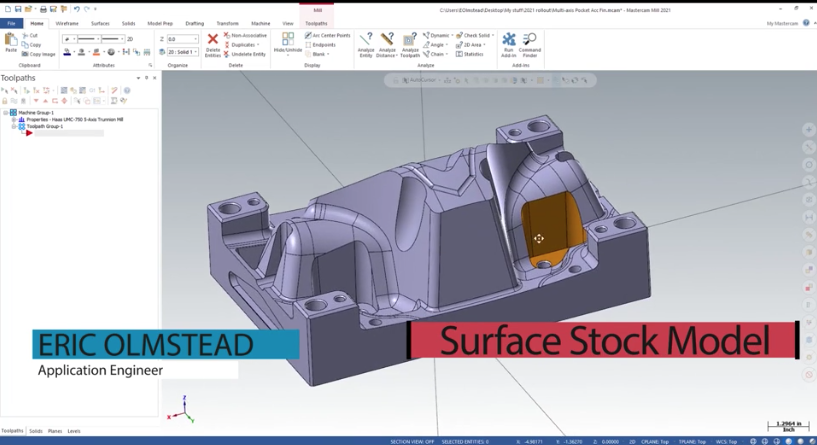The image size is (817, 445).
Task: Switch to the Solids panel tab at bottom
Action: [x=35, y=431]
